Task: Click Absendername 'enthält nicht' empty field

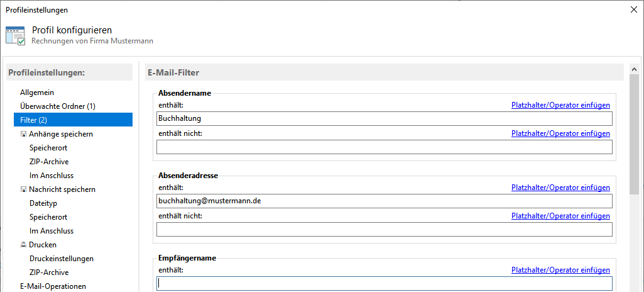Action: pos(384,147)
